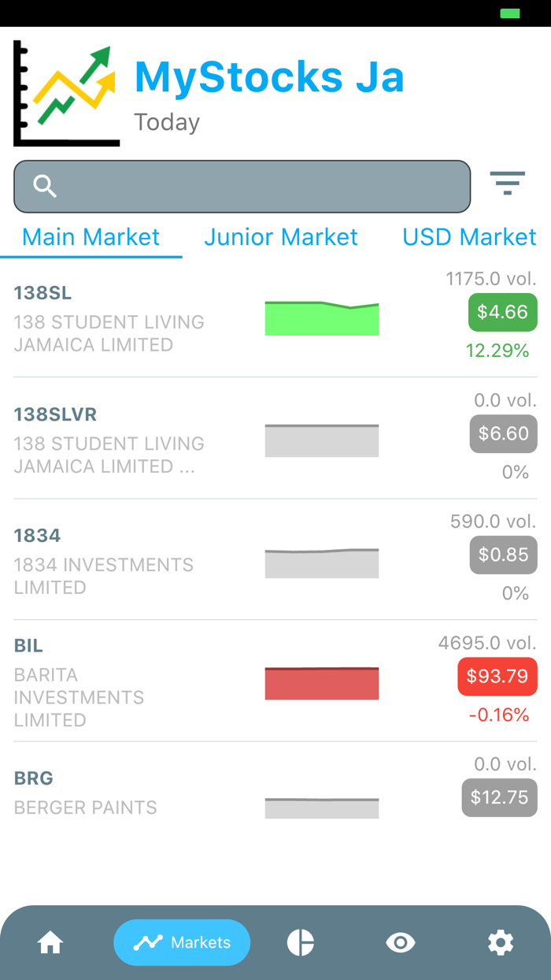This screenshot has width=551, height=980.
Task: Tap the $93.79 price badge for BIL
Action: coord(497,676)
